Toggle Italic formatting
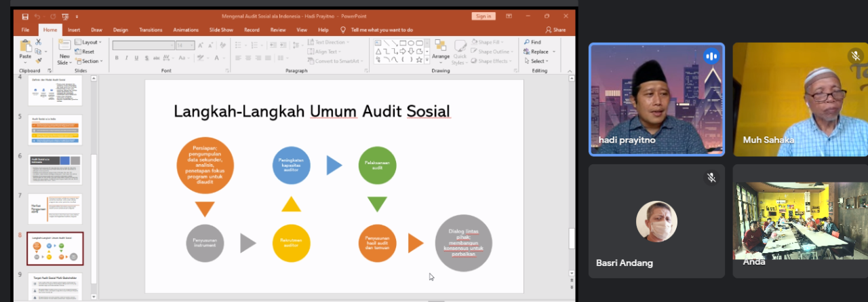The image size is (868, 302). pyautogui.click(x=126, y=58)
